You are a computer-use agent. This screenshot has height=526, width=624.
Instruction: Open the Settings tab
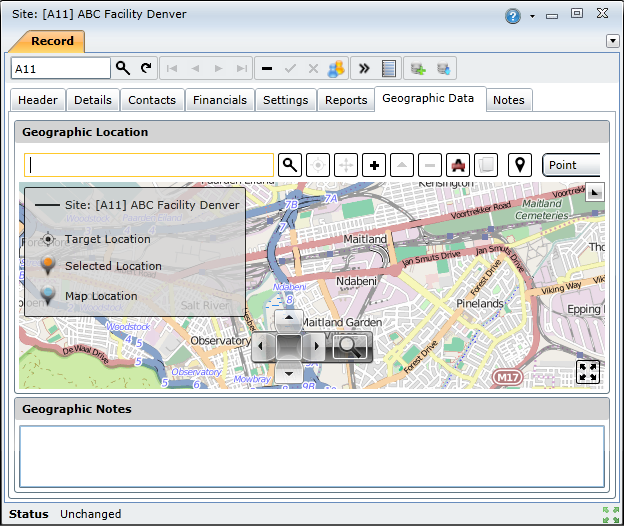285,100
